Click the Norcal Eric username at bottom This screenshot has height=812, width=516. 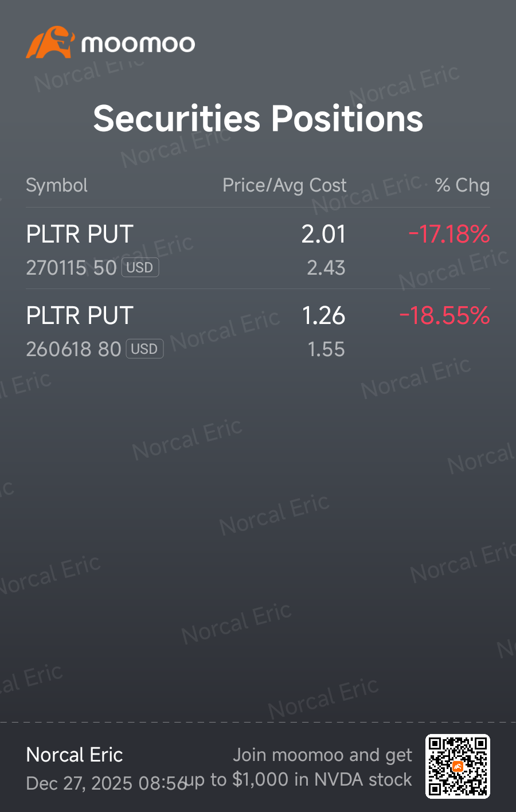coord(75,755)
